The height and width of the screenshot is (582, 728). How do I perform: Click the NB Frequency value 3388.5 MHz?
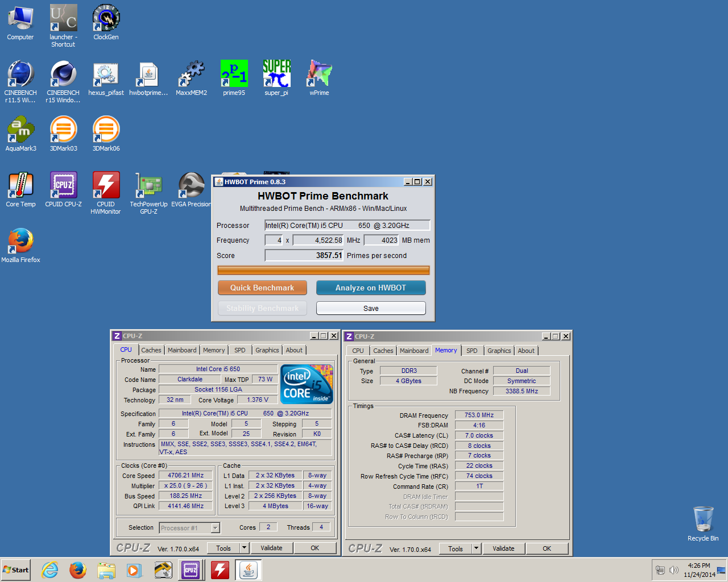522,391
